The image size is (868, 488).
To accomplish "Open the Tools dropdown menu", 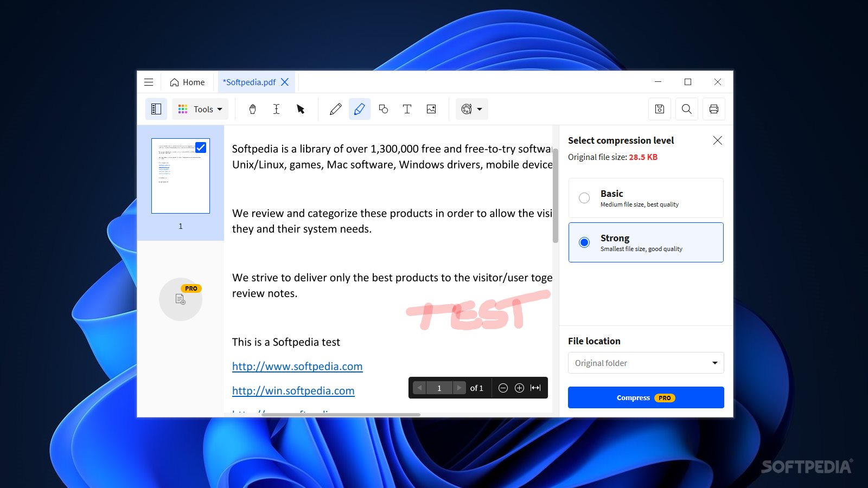I will pyautogui.click(x=200, y=109).
